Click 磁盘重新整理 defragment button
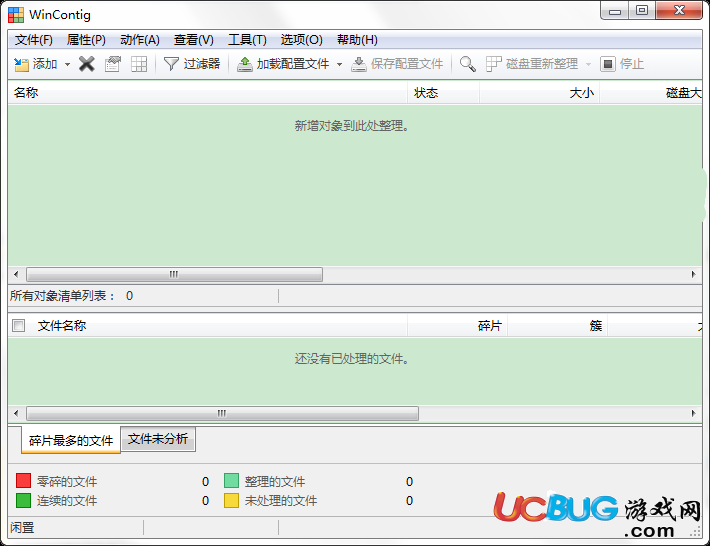Viewport: 710px width, 546px height. [x=532, y=64]
